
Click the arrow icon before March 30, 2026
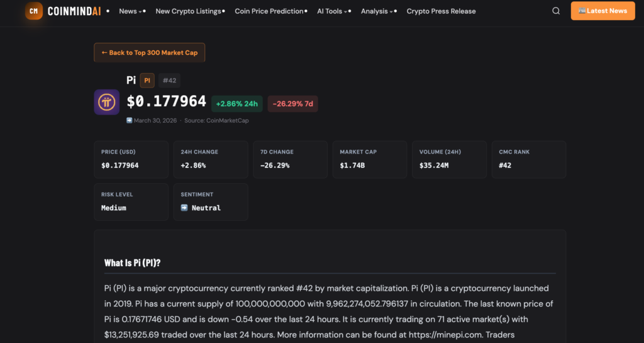tap(130, 120)
